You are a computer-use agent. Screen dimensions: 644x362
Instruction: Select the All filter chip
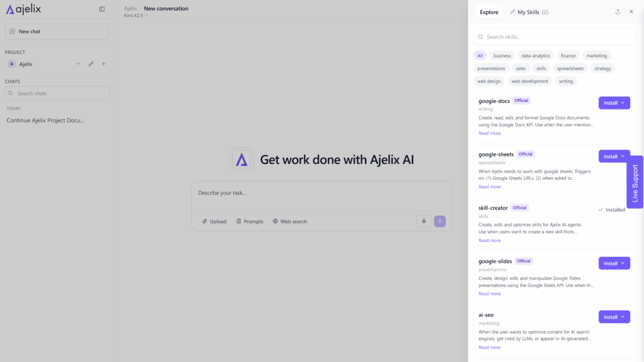[480, 56]
